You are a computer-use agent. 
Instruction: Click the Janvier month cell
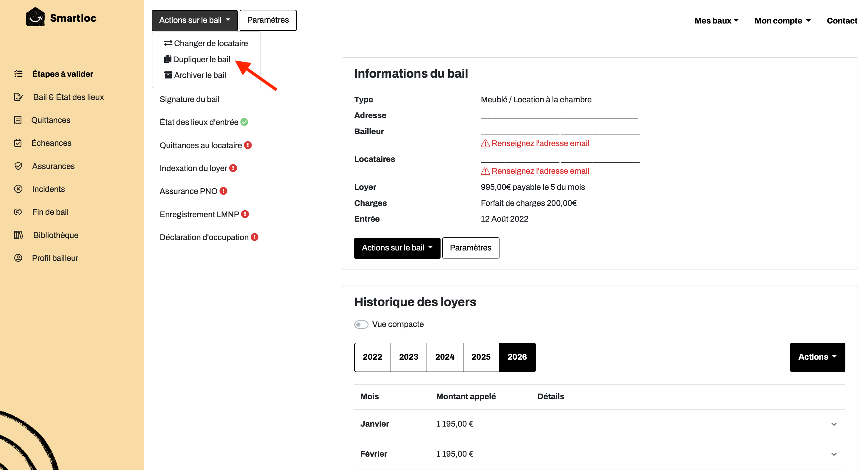point(374,424)
